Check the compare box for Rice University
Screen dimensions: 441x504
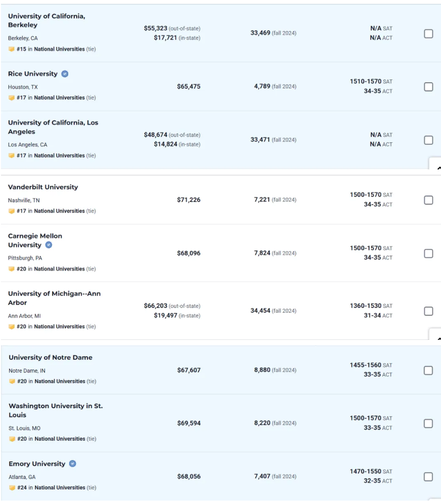click(x=428, y=87)
